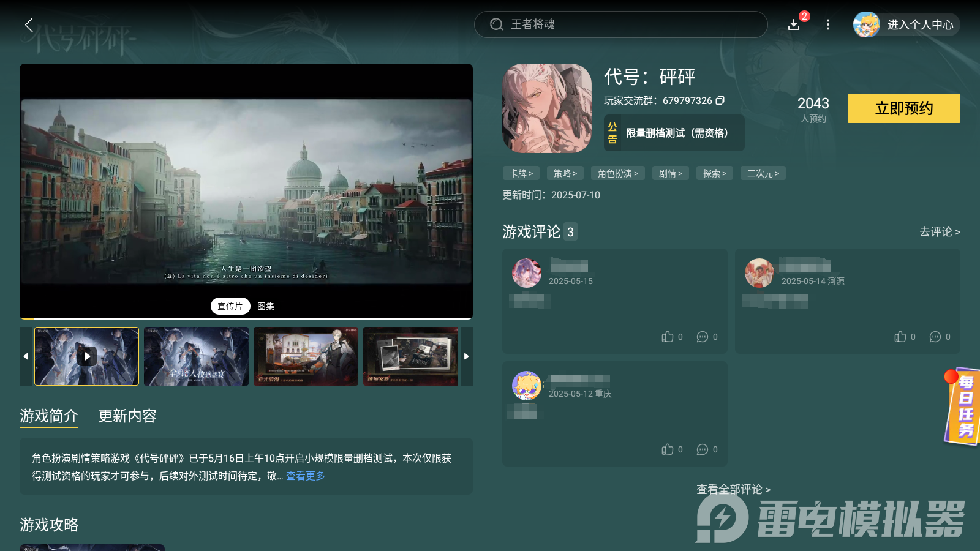Go to 去评论 to write a review
980x551 pixels.
940,231
